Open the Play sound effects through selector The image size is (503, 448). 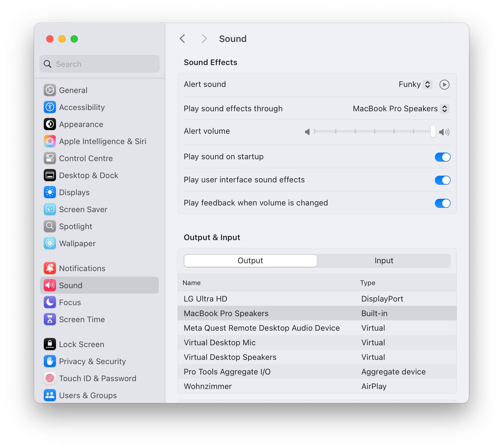(445, 109)
